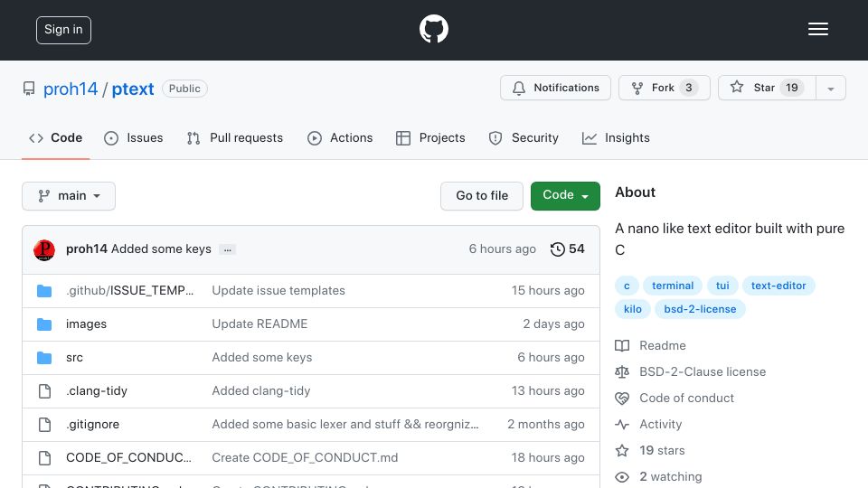Image resolution: width=868 pixels, height=488 pixels.
Task: Click folder icon beside src
Action: coord(44,358)
